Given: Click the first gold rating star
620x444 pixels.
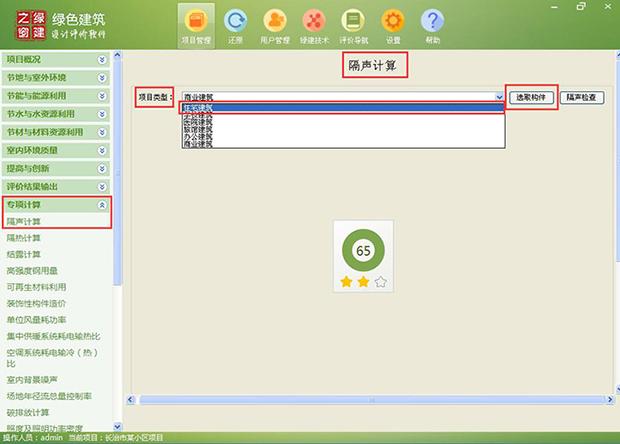Looking at the screenshot, I should pyautogui.click(x=346, y=282).
